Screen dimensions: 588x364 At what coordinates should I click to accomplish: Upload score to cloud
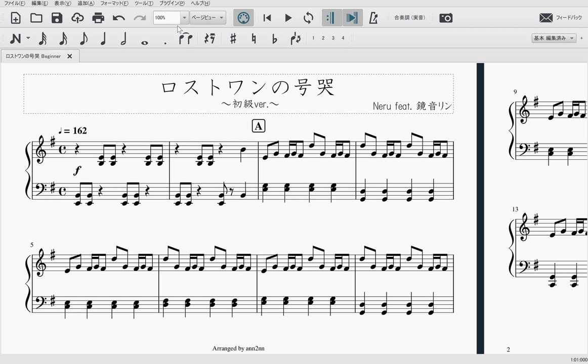[77, 18]
